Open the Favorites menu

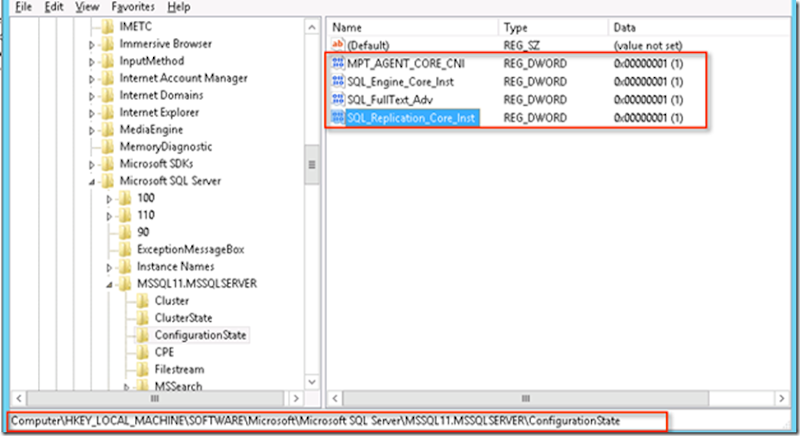coord(133,7)
